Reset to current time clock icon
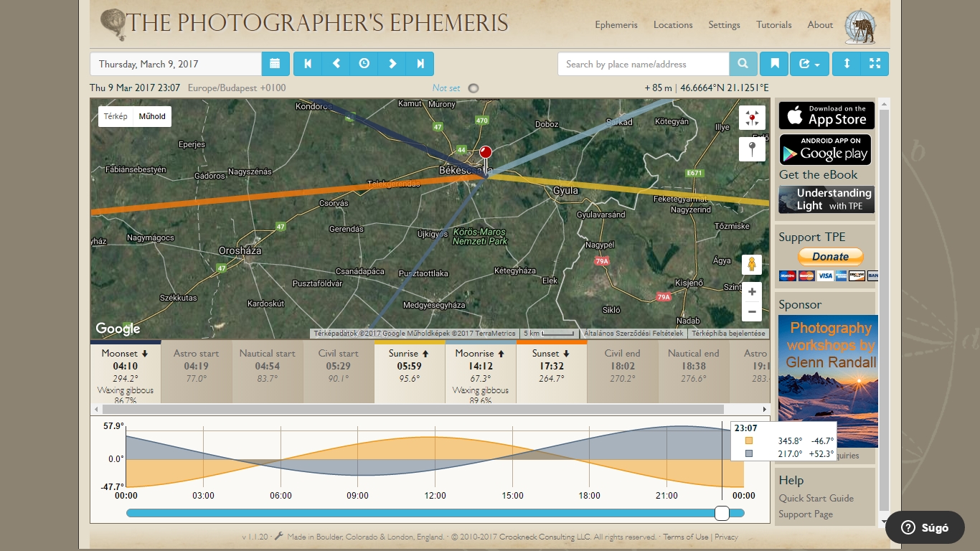The height and width of the screenshot is (551, 980). point(364,64)
